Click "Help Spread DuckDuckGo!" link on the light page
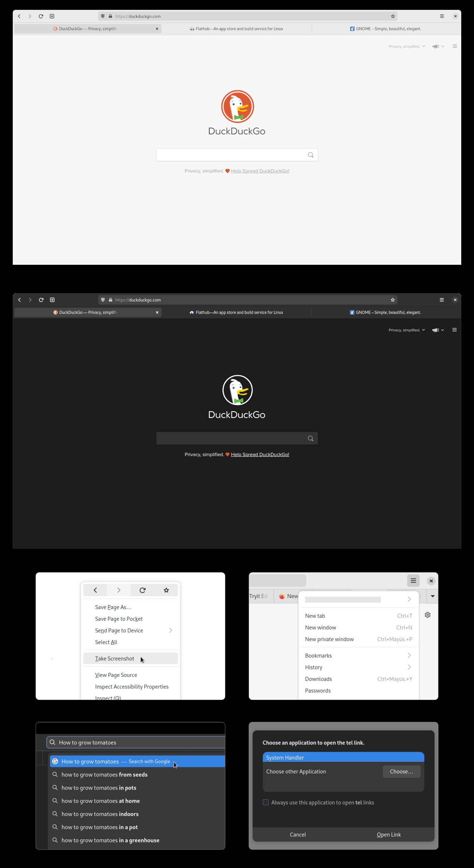 point(260,171)
